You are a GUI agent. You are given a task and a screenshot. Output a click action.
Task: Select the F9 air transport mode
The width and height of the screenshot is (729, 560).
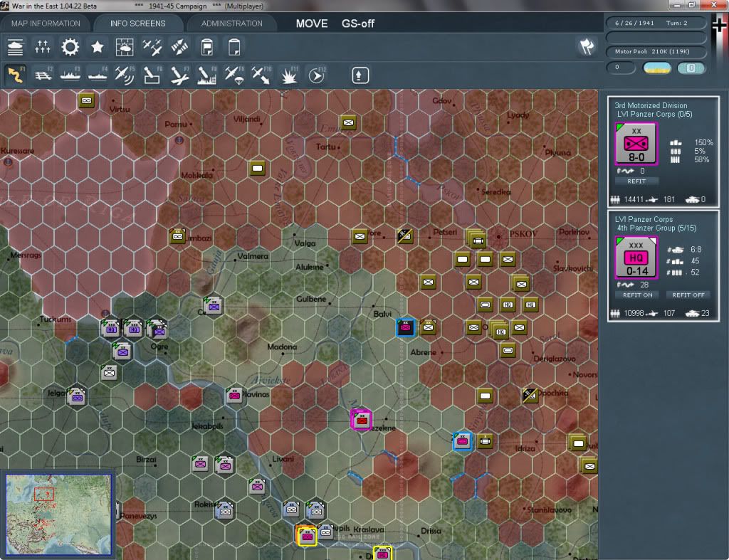click(234, 75)
